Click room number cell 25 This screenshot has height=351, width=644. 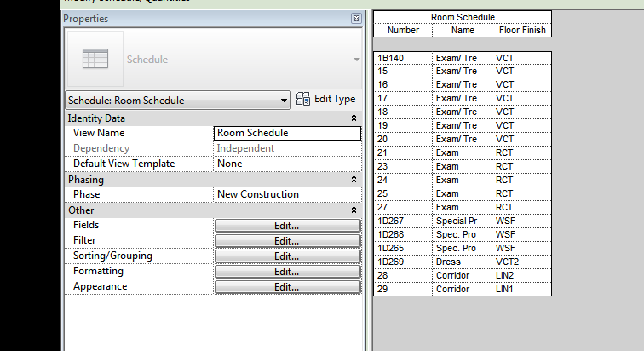[x=403, y=193]
